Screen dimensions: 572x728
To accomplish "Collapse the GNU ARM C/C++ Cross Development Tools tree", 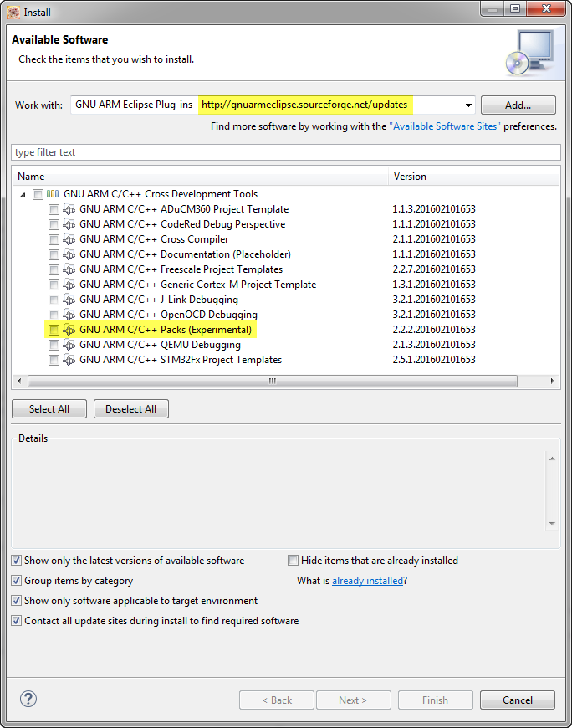I will click(x=22, y=194).
